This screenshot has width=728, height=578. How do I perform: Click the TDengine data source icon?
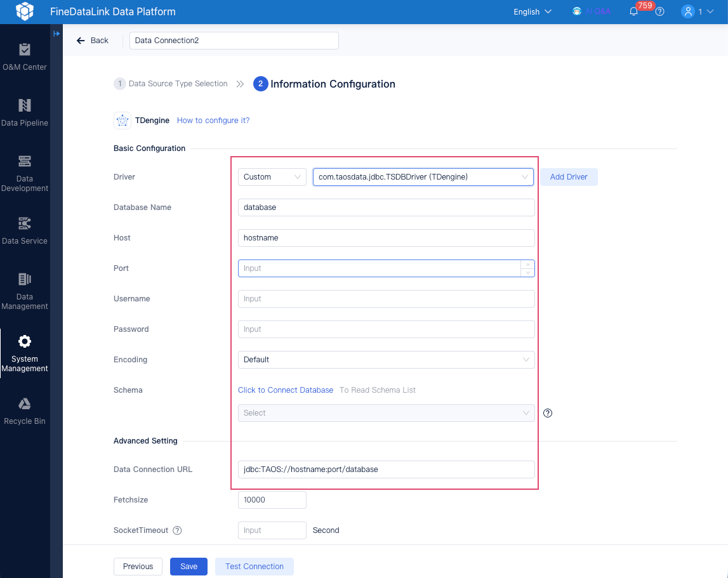122,121
